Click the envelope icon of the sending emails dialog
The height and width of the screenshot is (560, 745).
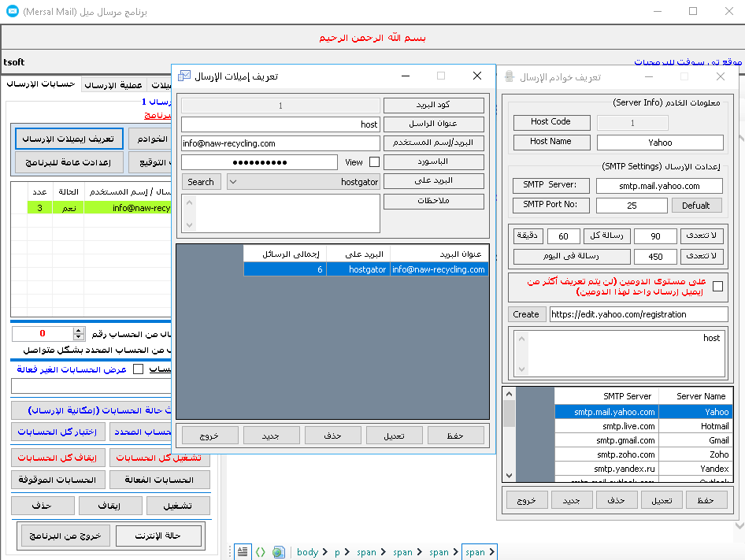[x=183, y=76]
